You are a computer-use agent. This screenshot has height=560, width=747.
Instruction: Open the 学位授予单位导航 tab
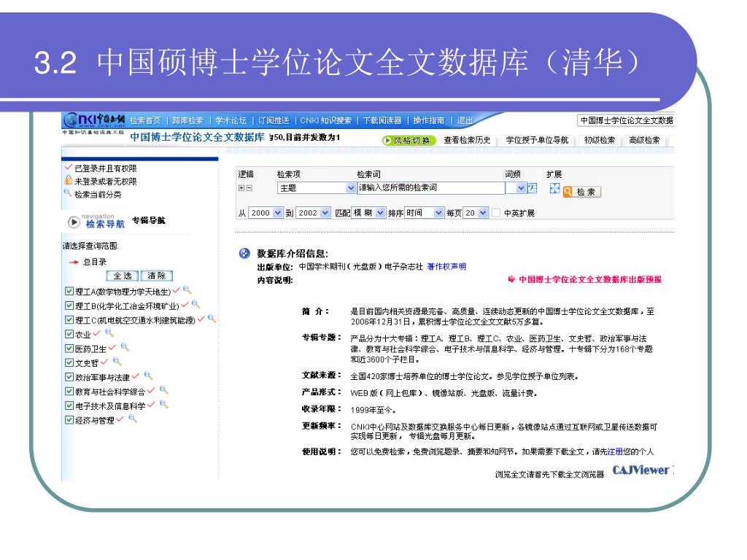pyautogui.click(x=537, y=140)
